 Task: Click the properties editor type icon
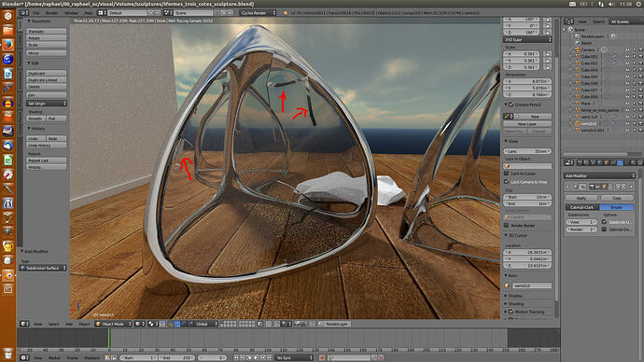568,163
